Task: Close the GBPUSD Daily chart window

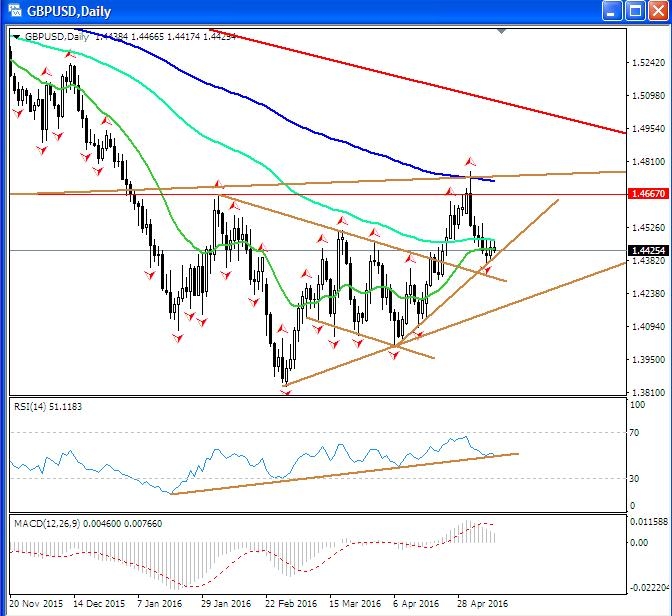Action: pos(657,12)
